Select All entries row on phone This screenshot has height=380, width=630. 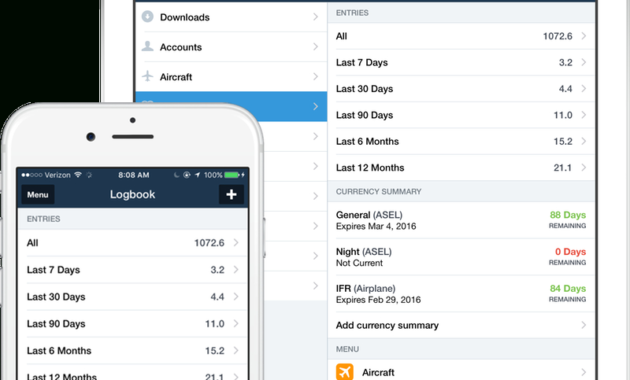click(x=133, y=243)
